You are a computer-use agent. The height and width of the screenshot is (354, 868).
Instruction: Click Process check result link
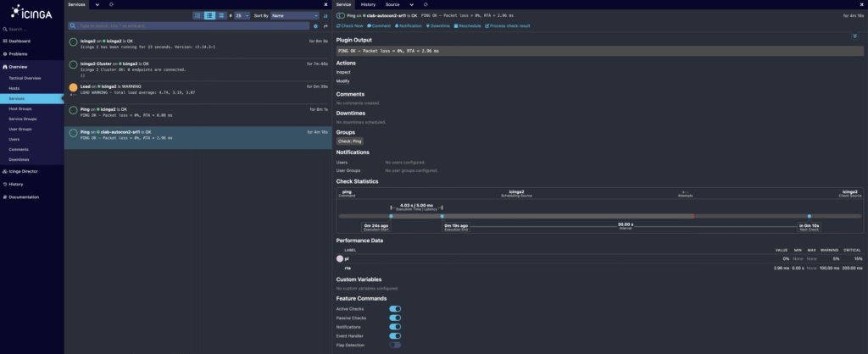pyautogui.click(x=508, y=26)
